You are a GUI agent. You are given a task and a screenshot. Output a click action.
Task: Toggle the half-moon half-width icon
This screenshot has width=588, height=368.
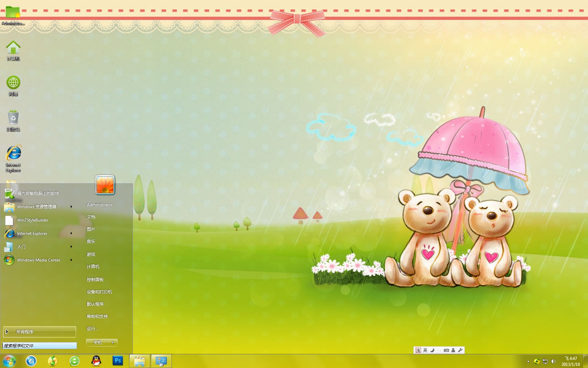432,350
